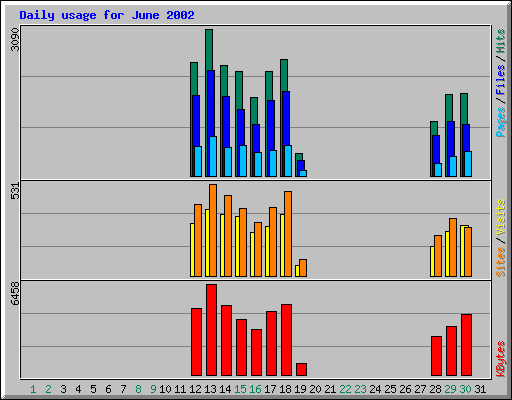
Task: Click day 29 on the x-axis
Action: click(x=450, y=389)
